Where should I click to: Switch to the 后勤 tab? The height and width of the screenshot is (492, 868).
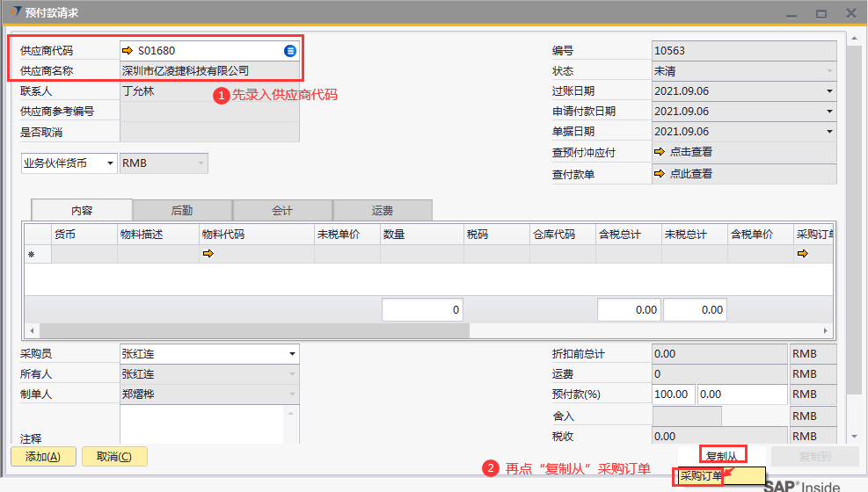[182, 211]
